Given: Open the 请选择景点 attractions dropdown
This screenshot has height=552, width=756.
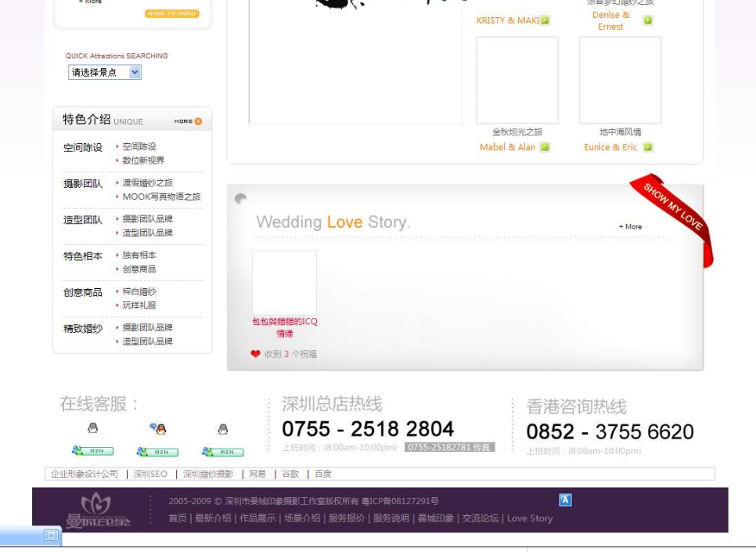Looking at the screenshot, I should tap(105, 72).
